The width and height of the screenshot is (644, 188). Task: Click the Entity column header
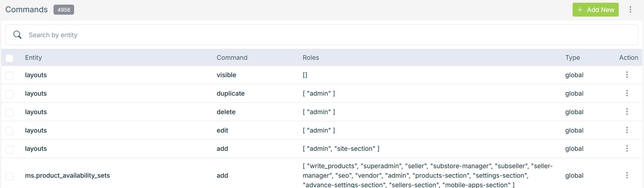[33, 58]
